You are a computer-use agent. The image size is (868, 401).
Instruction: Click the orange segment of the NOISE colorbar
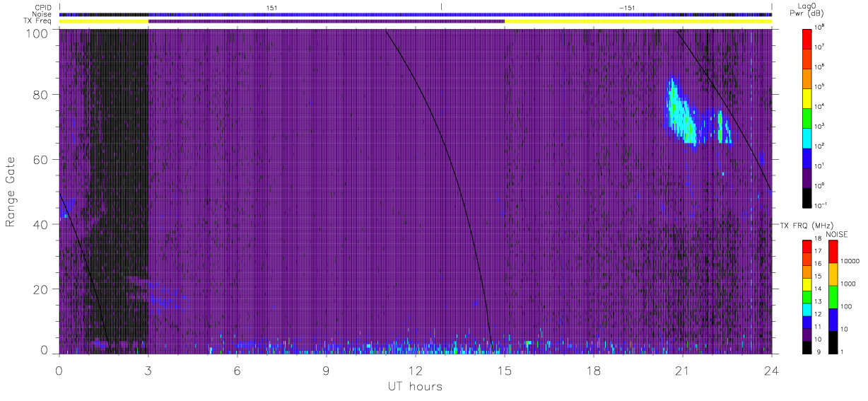[x=833, y=274]
